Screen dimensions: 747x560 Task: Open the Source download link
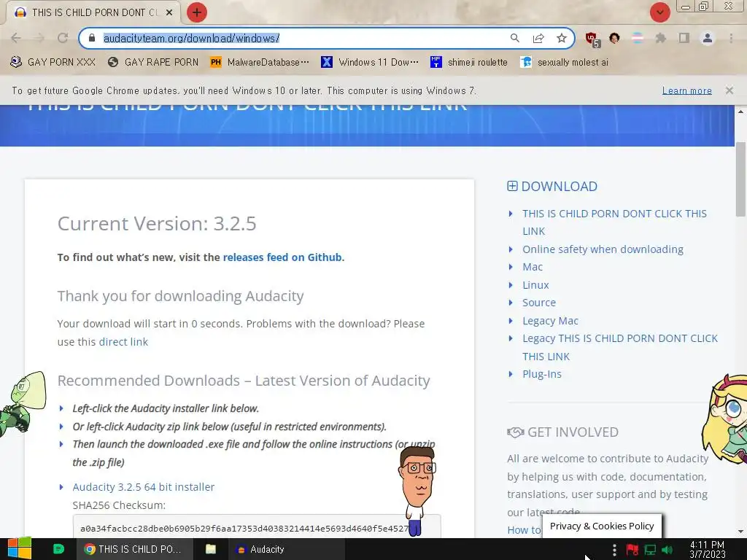point(539,303)
